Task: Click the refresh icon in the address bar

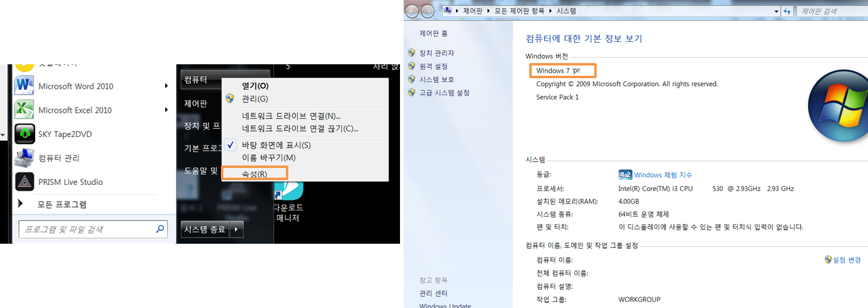Action: tap(788, 11)
